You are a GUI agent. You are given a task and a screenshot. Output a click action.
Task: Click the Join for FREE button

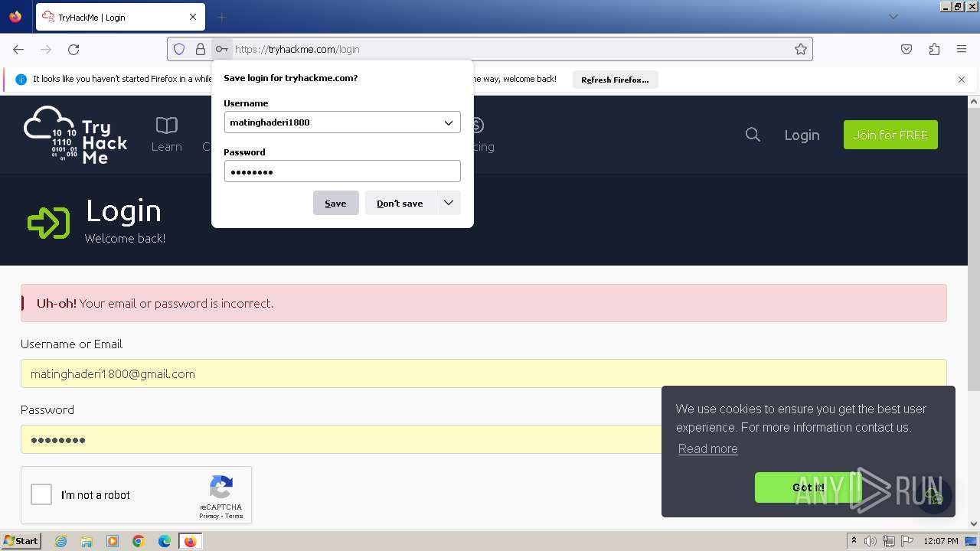[x=890, y=135]
